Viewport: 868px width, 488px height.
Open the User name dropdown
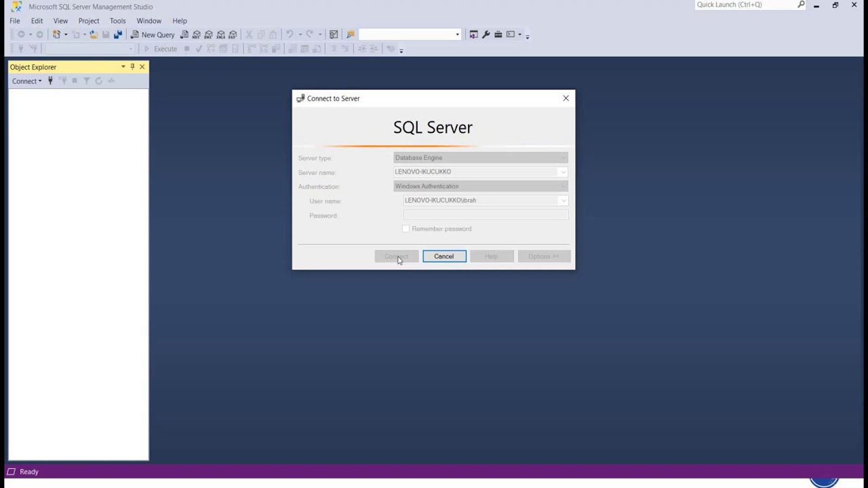click(x=563, y=201)
